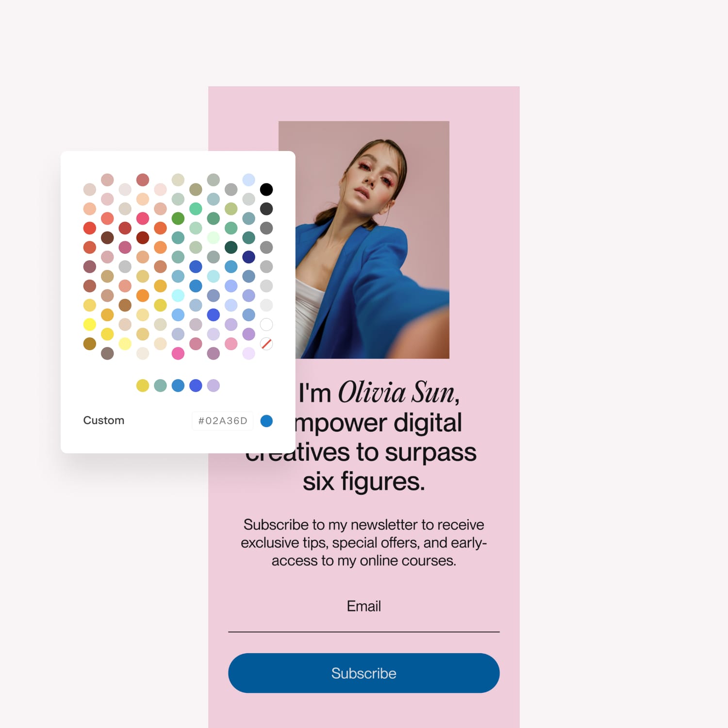Choose the medium blue swatch in the recent colors row
The image size is (728, 728).
(x=178, y=385)
